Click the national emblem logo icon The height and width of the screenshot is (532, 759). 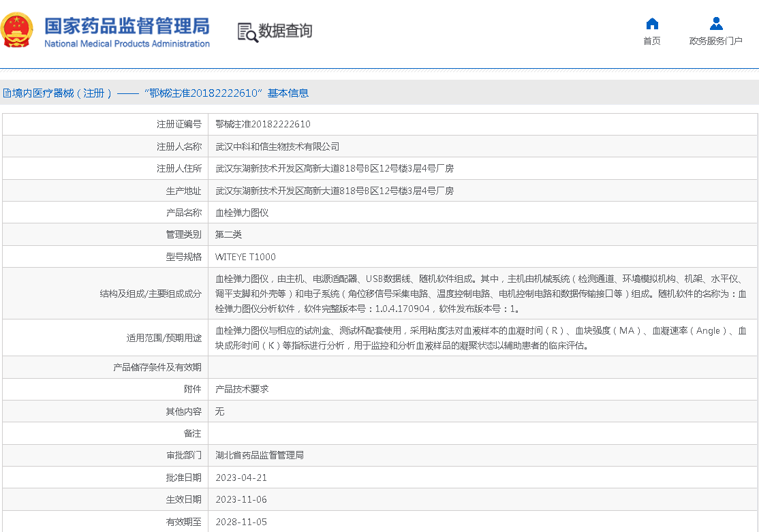tap(18, 31)
